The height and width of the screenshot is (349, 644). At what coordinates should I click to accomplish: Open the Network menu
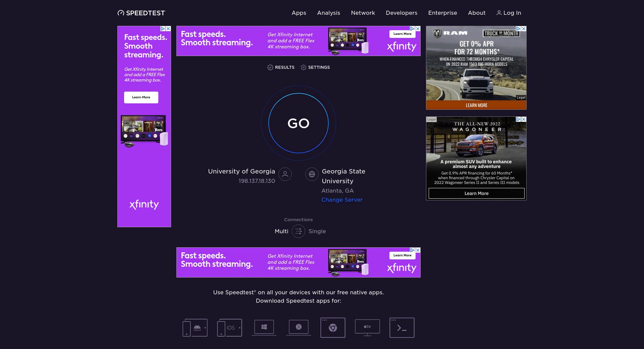[363, 13]
